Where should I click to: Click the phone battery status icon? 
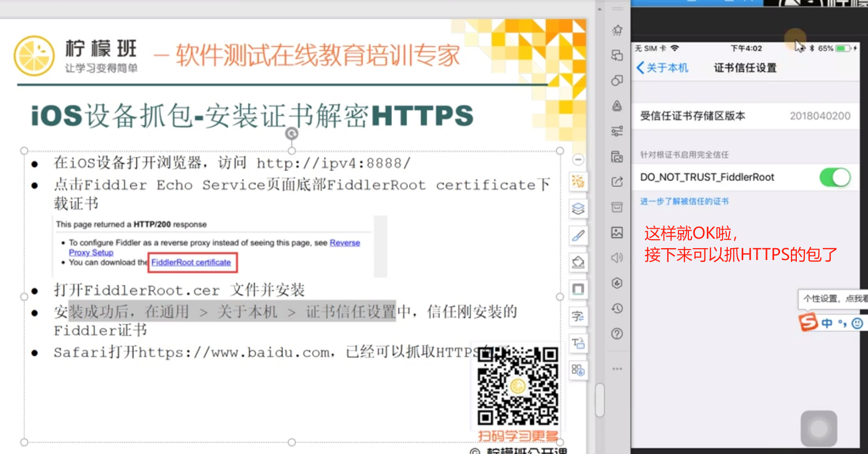[844, 48]
